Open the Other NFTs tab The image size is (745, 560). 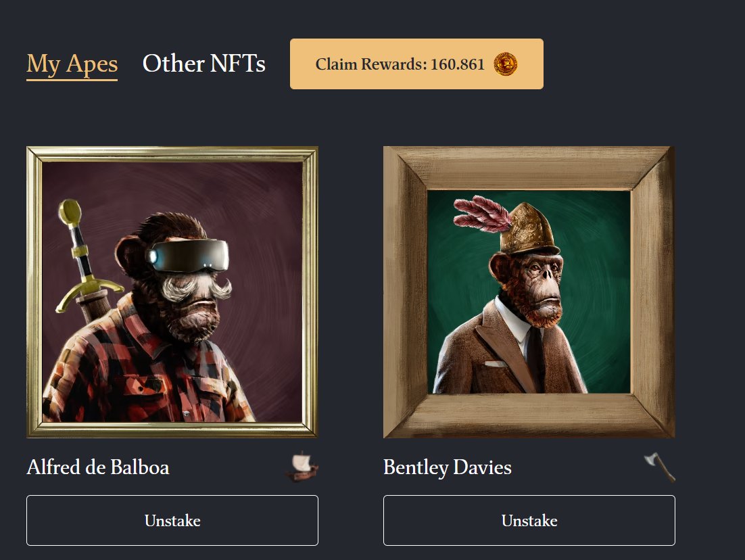pos(204,63)
